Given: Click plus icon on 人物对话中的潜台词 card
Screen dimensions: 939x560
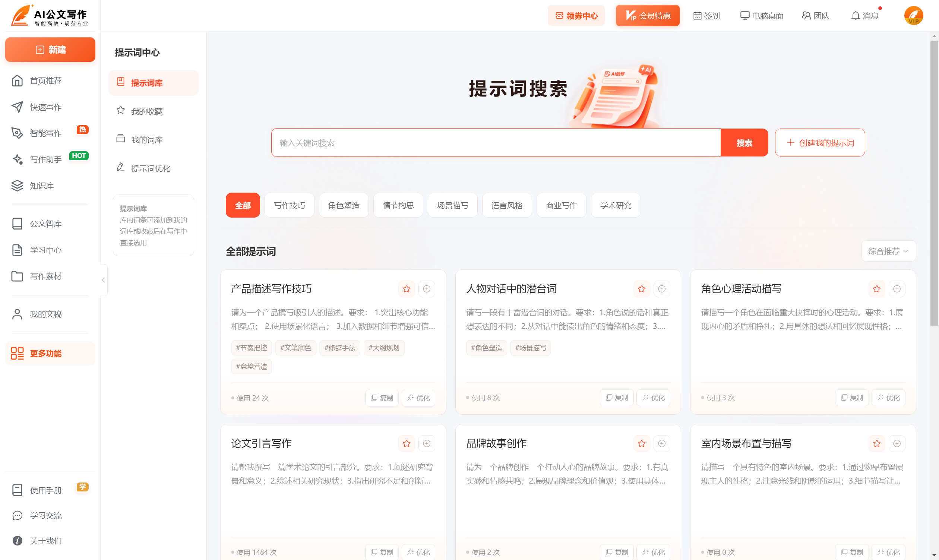Looking at the screenshot, I should 662,289.
